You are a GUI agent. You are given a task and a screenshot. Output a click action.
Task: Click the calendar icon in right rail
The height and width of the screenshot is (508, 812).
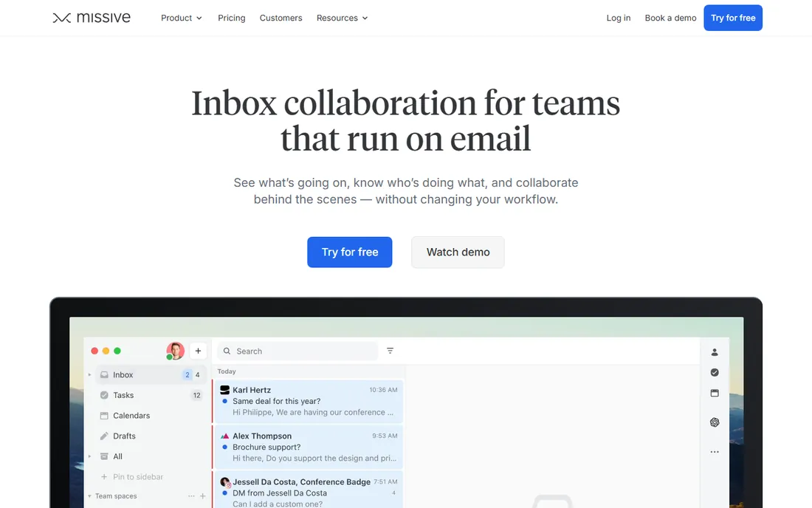coord(715,393)
